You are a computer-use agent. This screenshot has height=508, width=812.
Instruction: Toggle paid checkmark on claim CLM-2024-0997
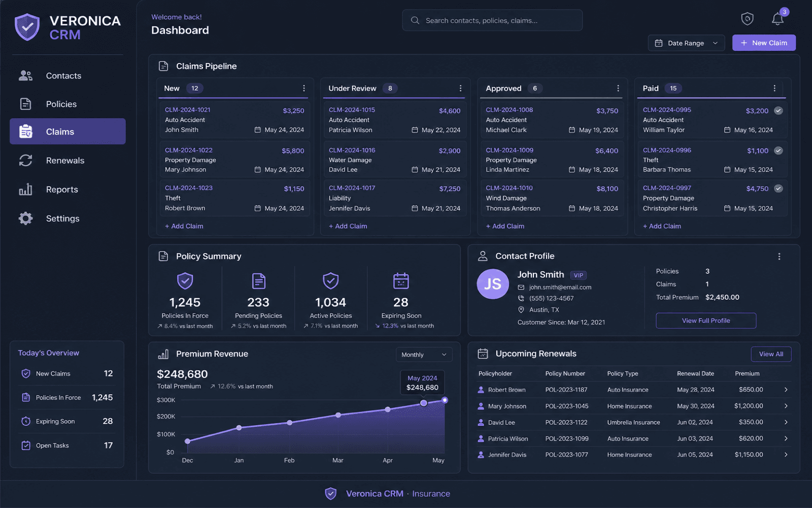(778, 188)
